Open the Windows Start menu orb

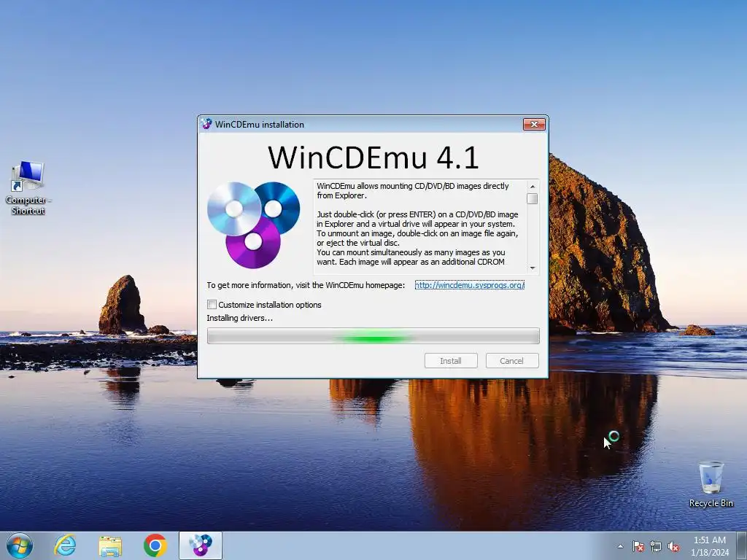click(20, 545)
